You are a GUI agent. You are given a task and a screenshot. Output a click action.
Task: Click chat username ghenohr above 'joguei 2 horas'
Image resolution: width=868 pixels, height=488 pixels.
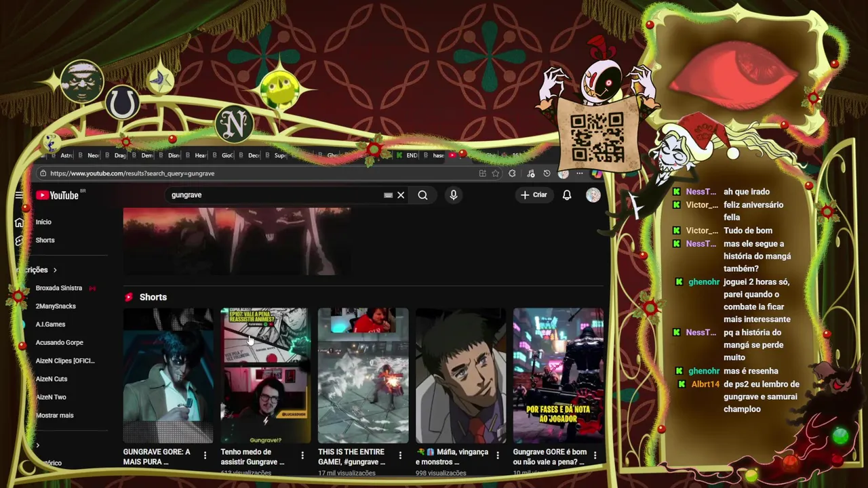point(704,282)
